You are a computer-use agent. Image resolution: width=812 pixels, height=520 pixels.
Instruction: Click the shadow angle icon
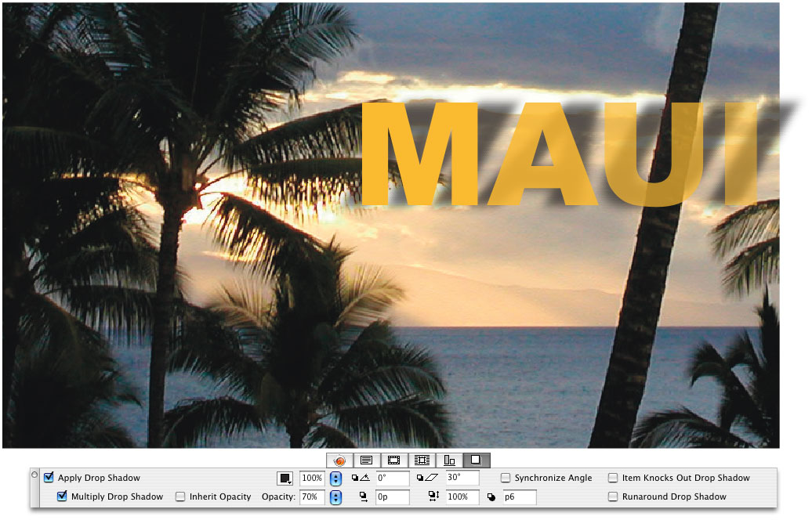click(x=361, y=478)
